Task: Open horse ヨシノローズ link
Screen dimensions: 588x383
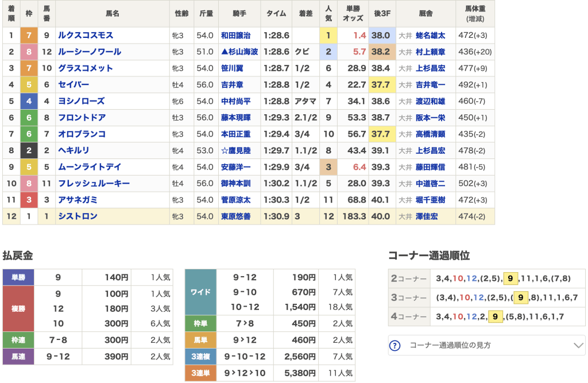Action: (x=82, y=101)
